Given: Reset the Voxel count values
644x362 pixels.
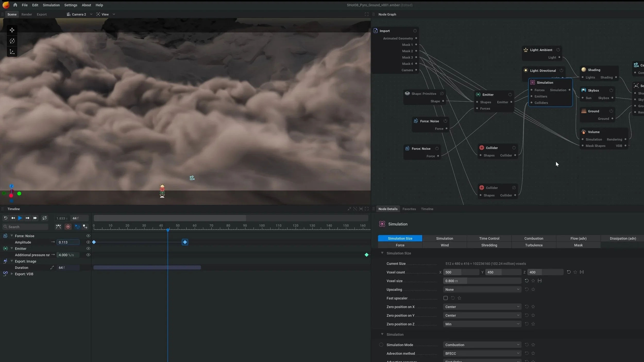Looking at the screenshot, I should (569, 272).
